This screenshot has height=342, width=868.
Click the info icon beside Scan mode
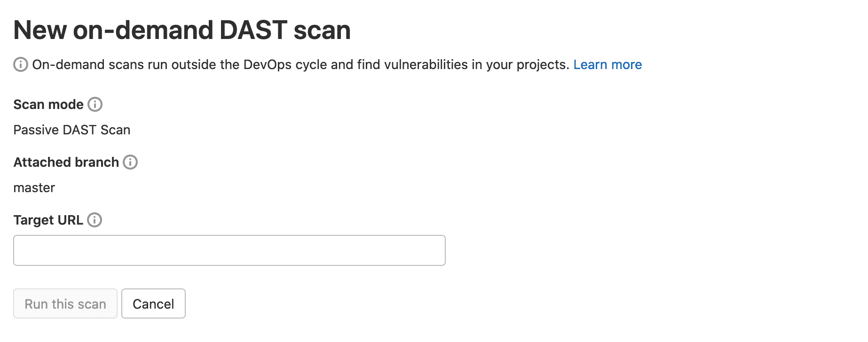[x=96, y=105]
